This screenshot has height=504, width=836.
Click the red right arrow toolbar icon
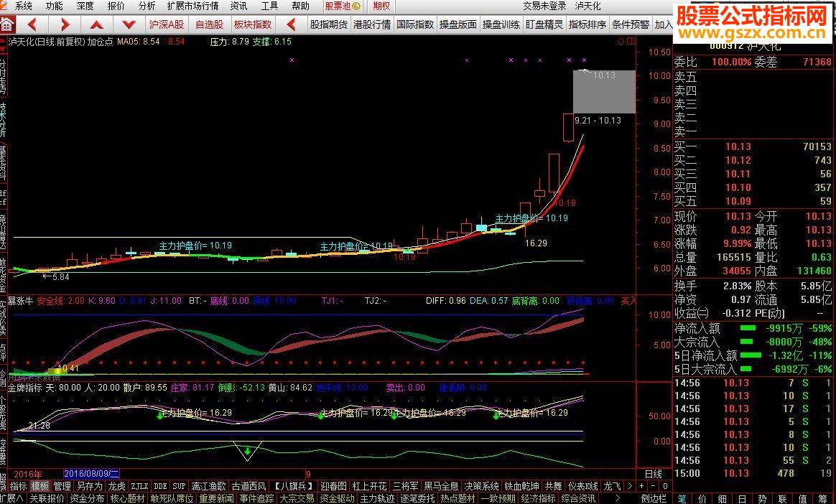tap(65, 24)
